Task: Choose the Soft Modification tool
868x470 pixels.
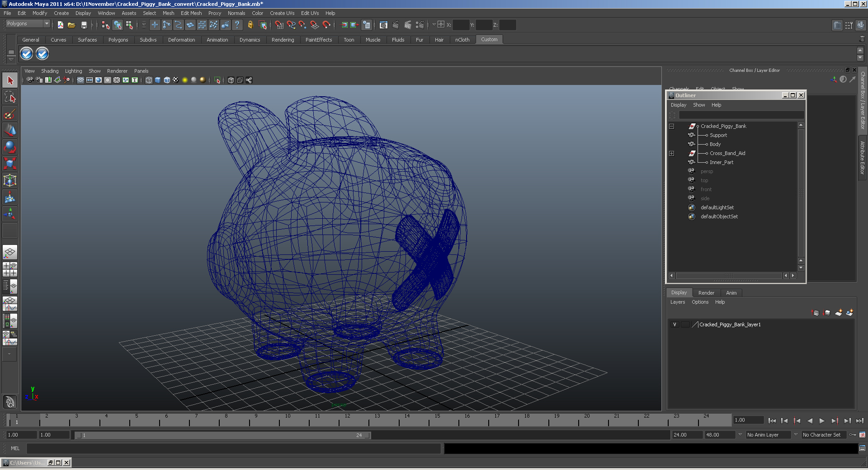Action: tap(10, 197)
